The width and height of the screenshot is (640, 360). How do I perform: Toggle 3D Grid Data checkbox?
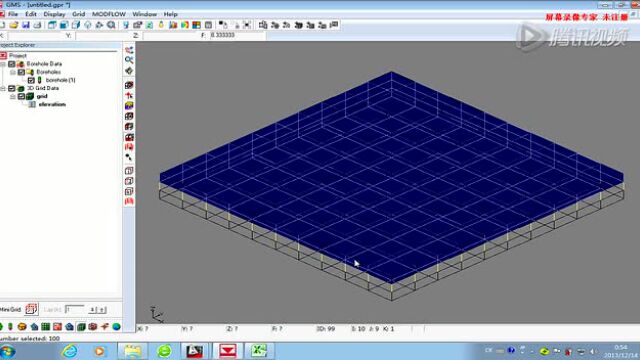12,89
